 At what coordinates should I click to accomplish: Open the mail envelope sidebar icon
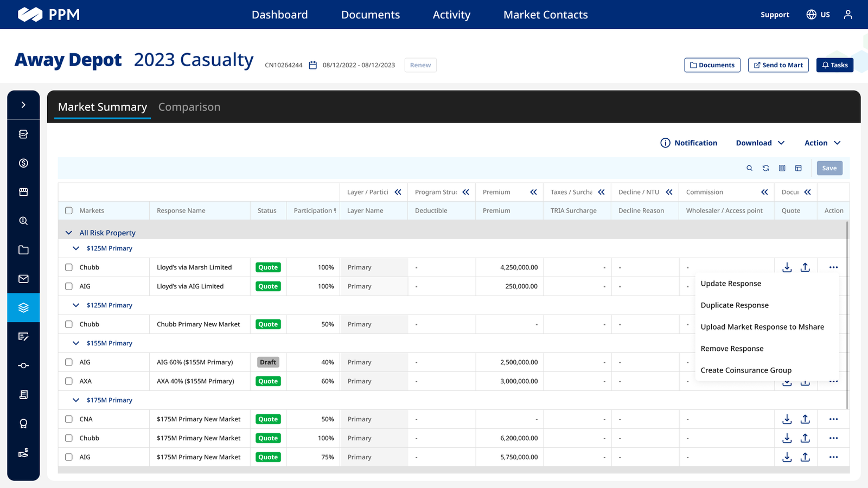23,279
